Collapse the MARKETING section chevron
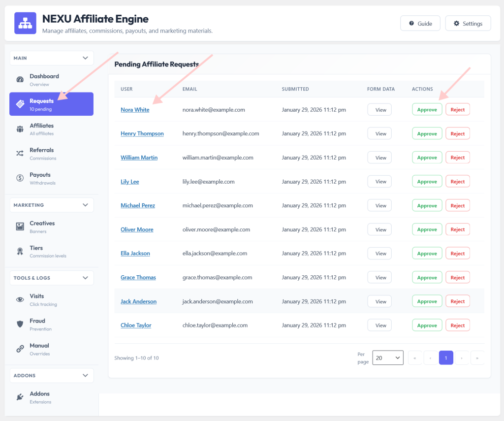 [85, 205]
